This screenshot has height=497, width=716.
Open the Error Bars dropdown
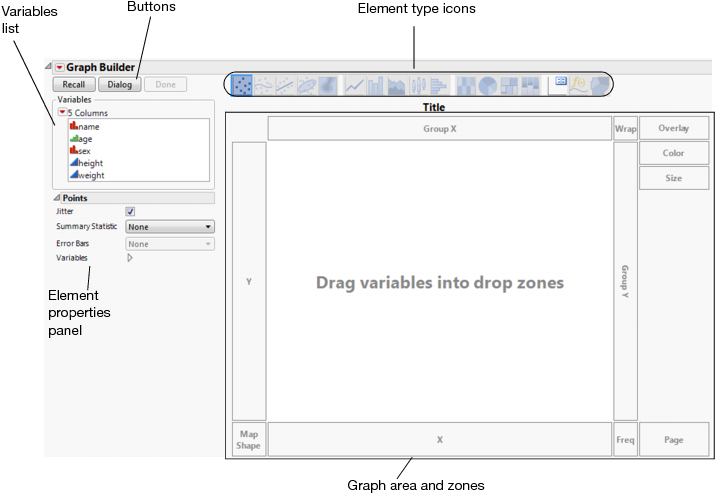170,244
